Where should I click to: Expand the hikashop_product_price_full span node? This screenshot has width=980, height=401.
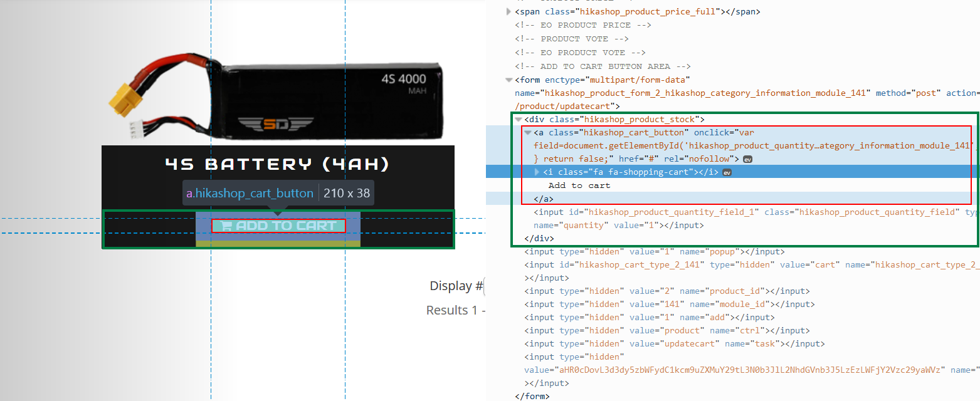(x=508, y=11)
